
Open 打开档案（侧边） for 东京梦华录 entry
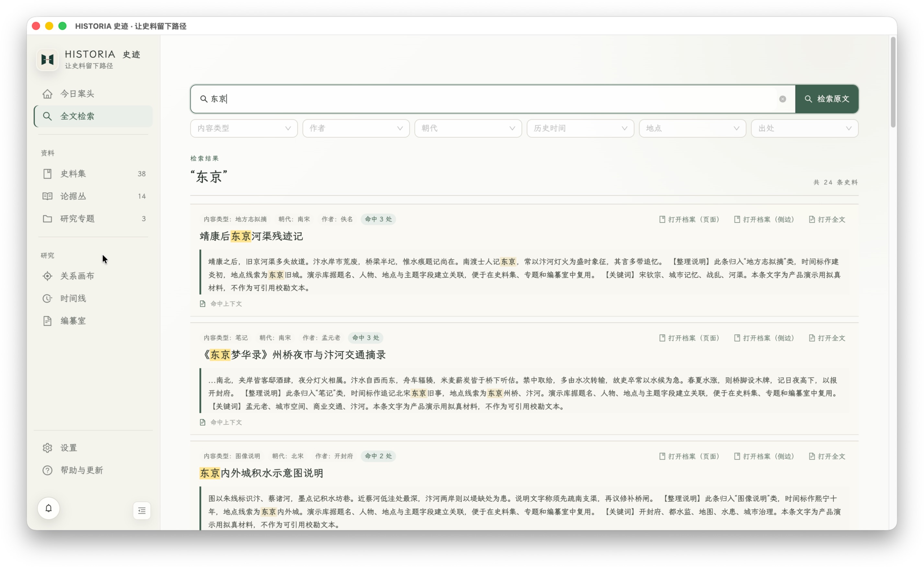tap(764, 338)
